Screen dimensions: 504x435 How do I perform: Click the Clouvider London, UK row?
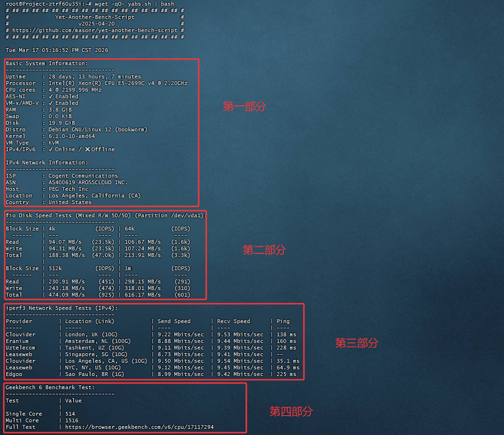(x=151, y=335)
